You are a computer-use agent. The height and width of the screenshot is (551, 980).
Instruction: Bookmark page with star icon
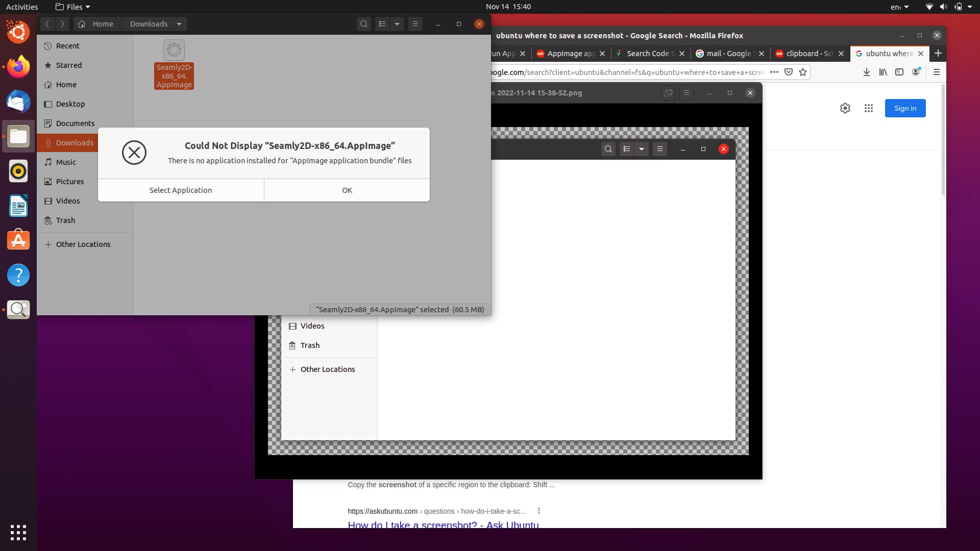point(803,72)
